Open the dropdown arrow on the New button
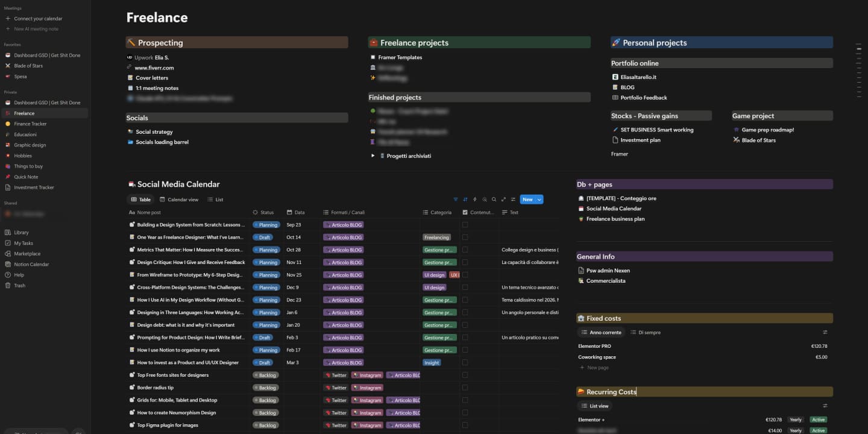 point(539,200)
